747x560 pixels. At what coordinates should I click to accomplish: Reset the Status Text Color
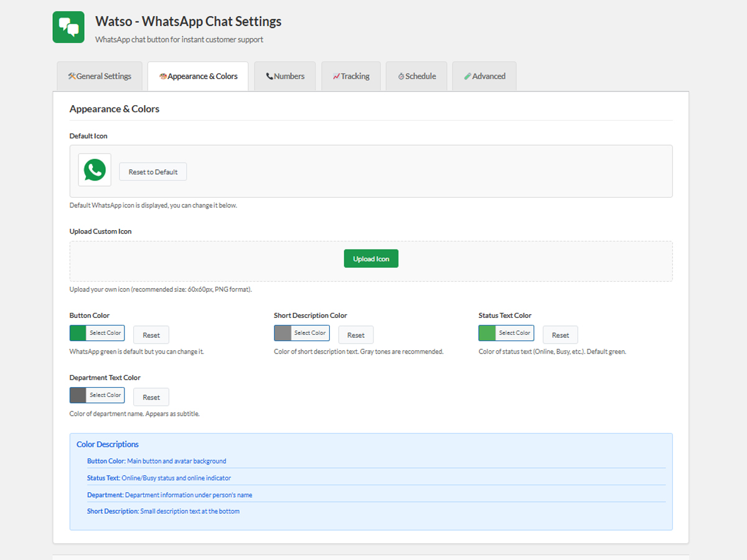click(560, 335)
